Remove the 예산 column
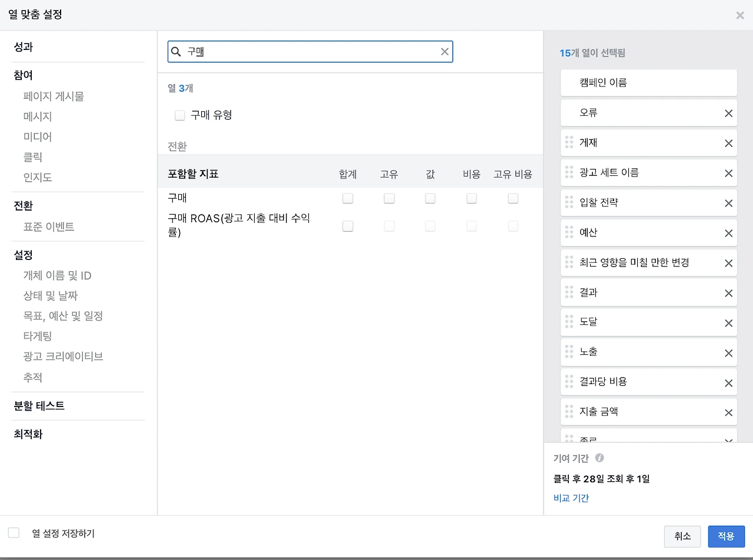 [x=728, y=233]
